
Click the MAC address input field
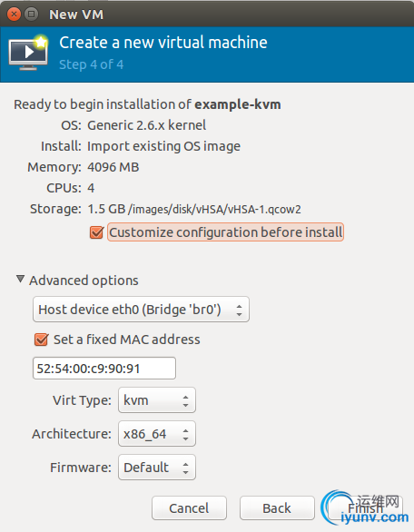104,369
